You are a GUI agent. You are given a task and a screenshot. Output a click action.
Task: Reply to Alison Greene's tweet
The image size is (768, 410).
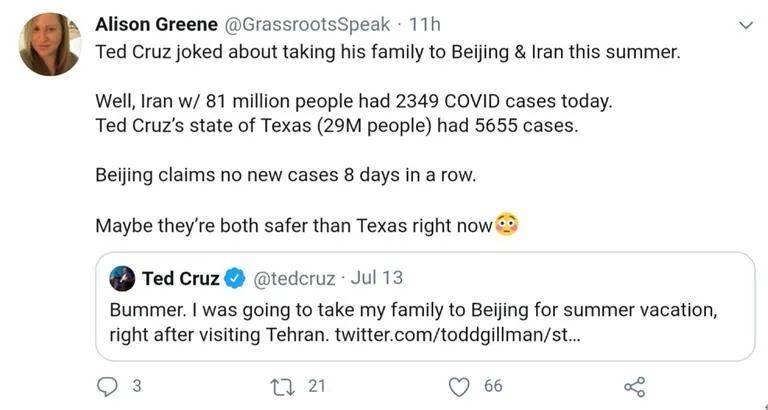click(107, 386)
